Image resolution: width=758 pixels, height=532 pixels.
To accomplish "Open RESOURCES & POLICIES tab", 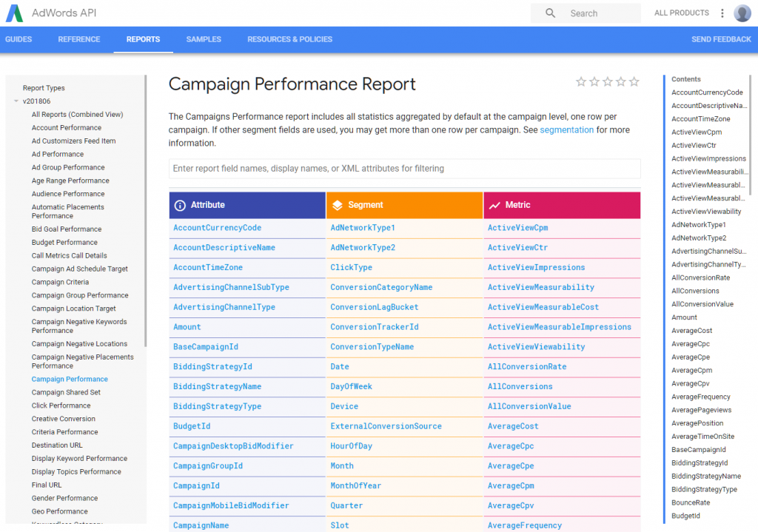I will coord(289,39).
